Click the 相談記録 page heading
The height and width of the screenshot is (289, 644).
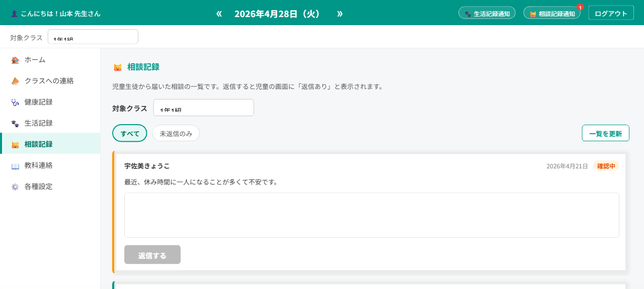point(143,67)
